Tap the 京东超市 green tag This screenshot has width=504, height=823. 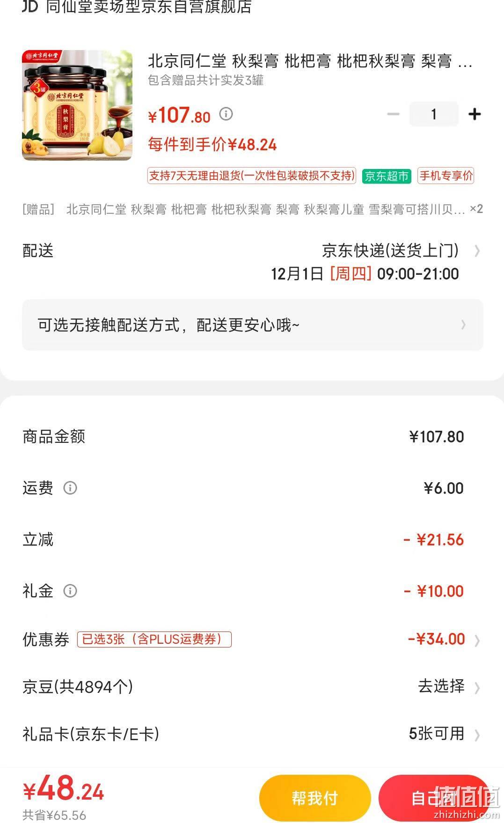pos(387,176)
